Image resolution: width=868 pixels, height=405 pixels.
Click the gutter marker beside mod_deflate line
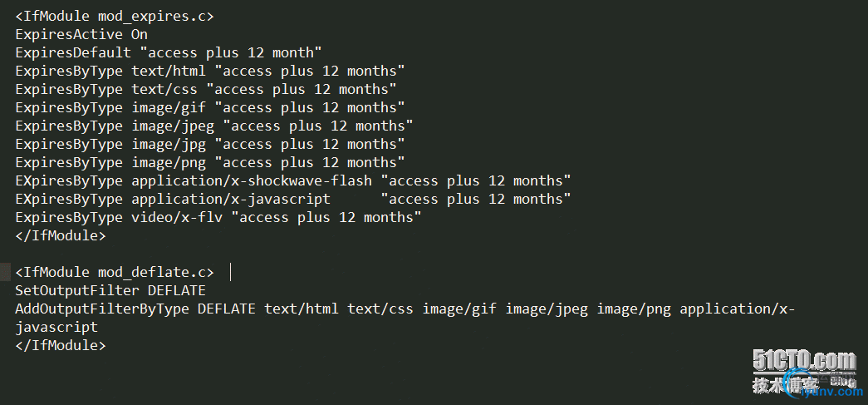[x=5, y=273]
